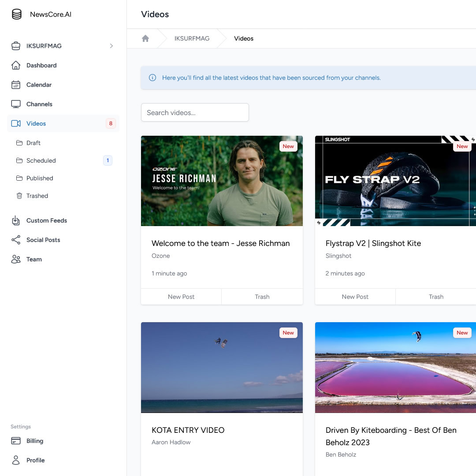Open the Calendar icon in sidebar
476x476 pixels.
coord(16,85)
